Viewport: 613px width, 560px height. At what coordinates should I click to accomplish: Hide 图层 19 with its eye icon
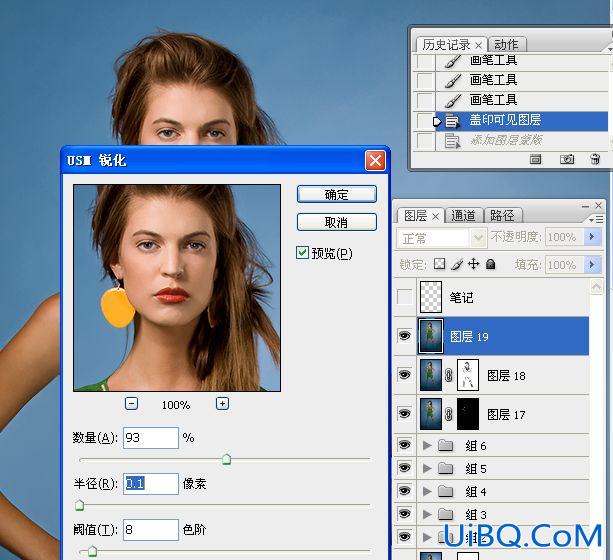tap(405, 335)
